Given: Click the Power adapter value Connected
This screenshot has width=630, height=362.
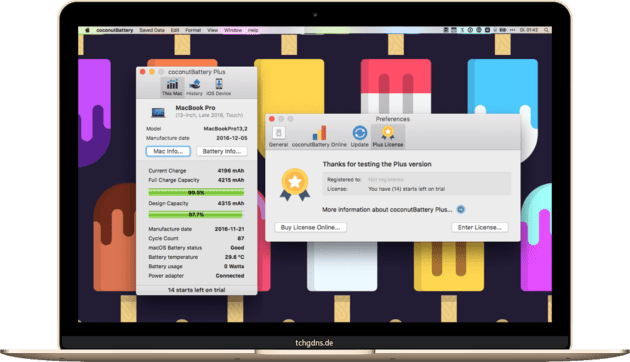Looking at the screenshot, I should [x=230, y=276].
